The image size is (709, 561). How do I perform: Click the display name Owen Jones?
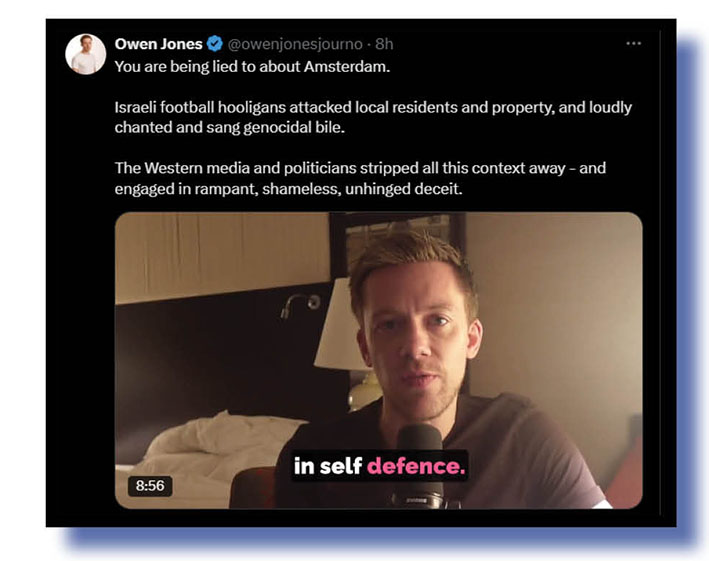(158, 44)
